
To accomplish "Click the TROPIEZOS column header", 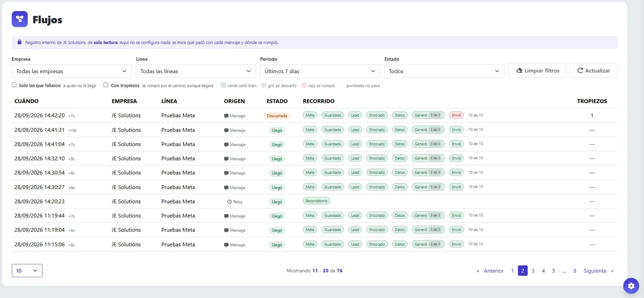I will (x=592, y=101).
